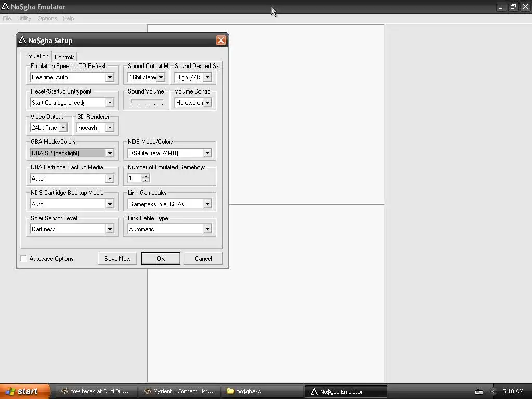Open the File menu
Image resolution: width=532 pixels, height=399 pixels.
[7, 18]
